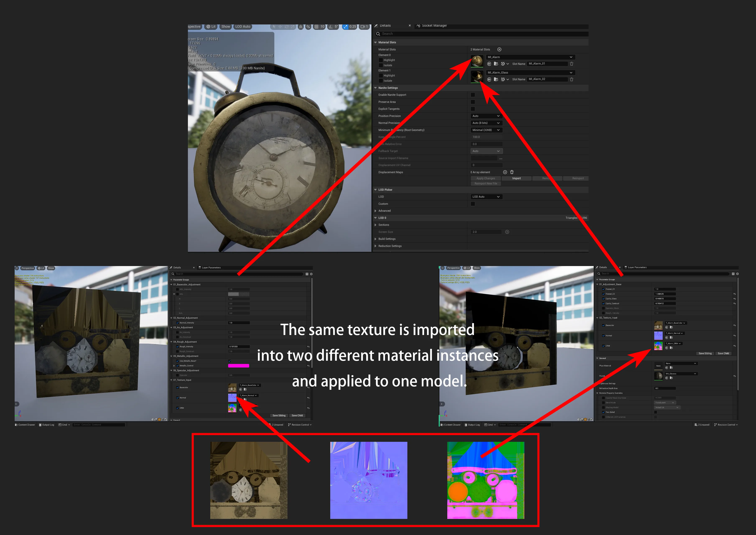This screenshot has width=756, height=535.
Task: Open LOD Auto menu in mesh viewport toolbar
Action: coord(243,27)
